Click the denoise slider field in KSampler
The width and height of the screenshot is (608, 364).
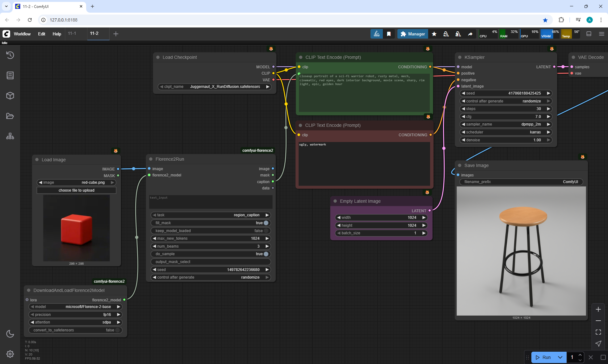[505, 140]
